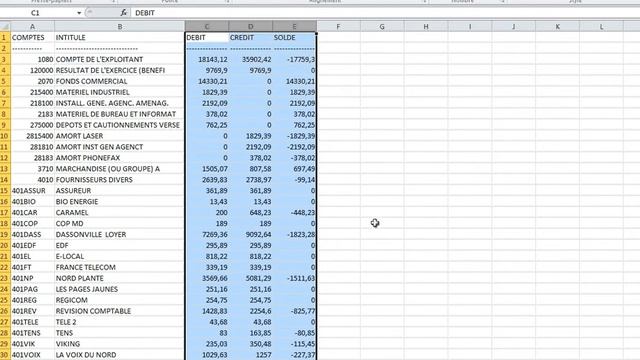Click credit value 35902,42

tap(251, 59)
